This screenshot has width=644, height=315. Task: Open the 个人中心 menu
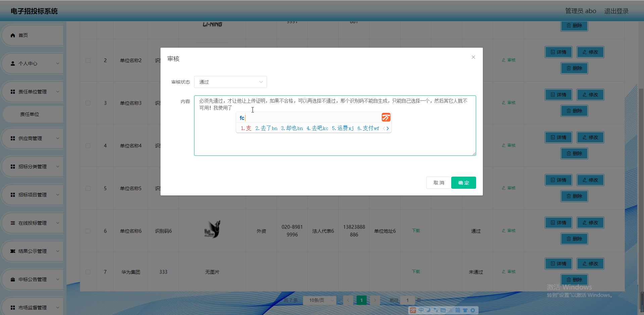(32, 63)
